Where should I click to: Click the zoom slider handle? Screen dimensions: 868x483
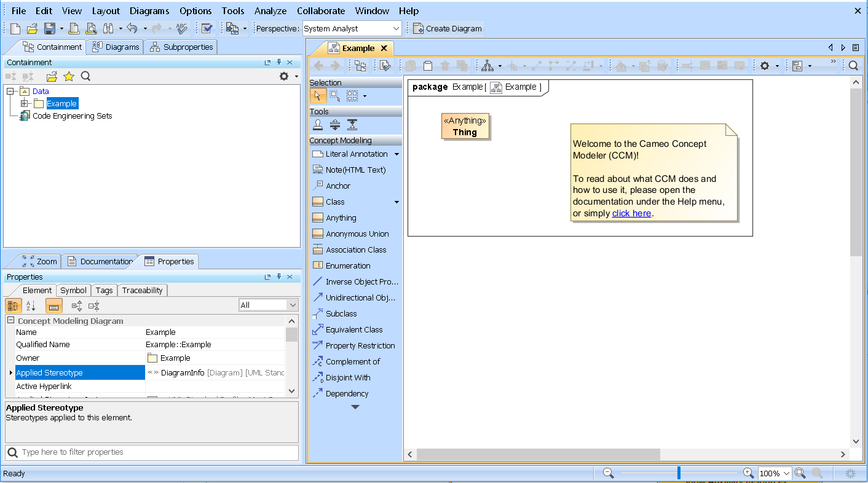click(679, 473)
